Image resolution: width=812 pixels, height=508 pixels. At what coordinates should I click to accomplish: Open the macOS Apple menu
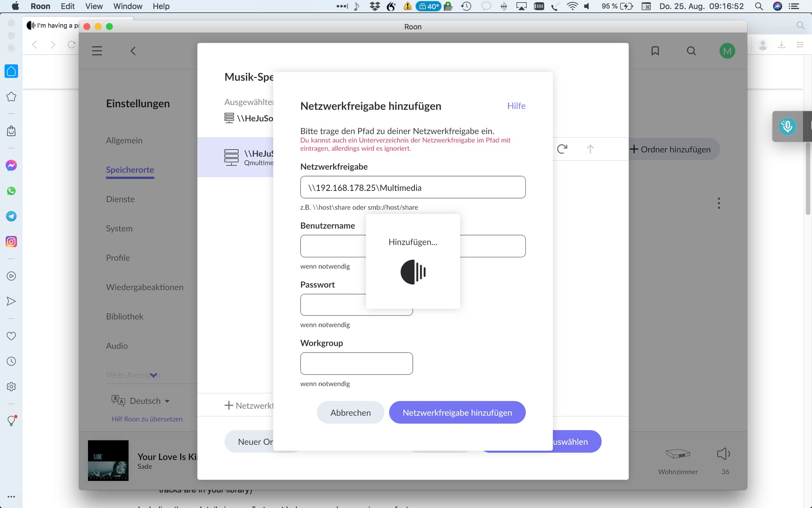click(15, 6)
